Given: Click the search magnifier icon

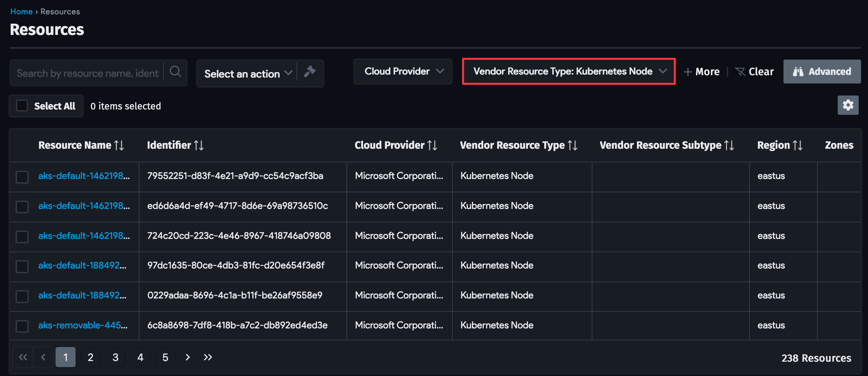Looking at the screenshot, I should (175, 72).
